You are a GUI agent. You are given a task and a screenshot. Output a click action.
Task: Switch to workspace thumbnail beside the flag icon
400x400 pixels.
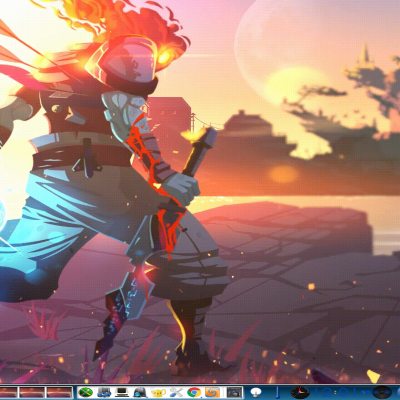(x=60, y=392)
